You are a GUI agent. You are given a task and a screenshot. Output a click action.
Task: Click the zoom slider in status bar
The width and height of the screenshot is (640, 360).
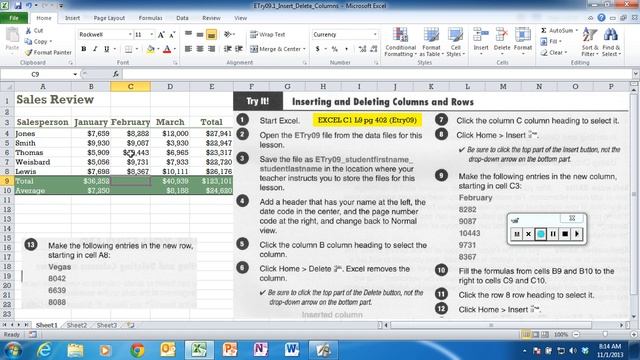pyautogui.click(x=604, y=334)
